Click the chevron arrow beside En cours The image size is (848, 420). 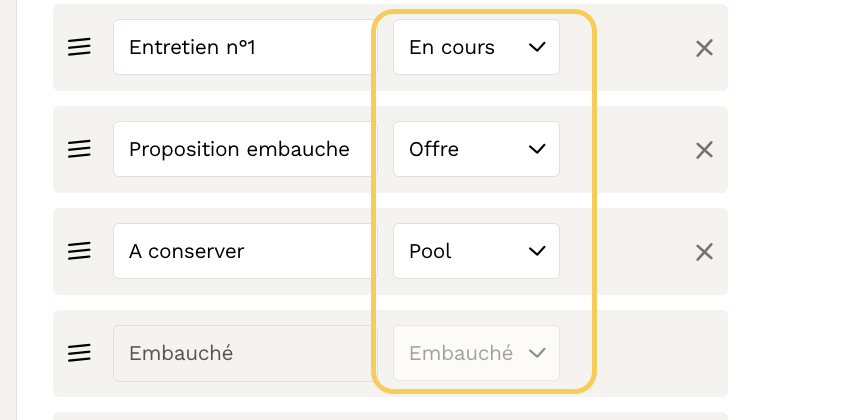pos(537,47)
